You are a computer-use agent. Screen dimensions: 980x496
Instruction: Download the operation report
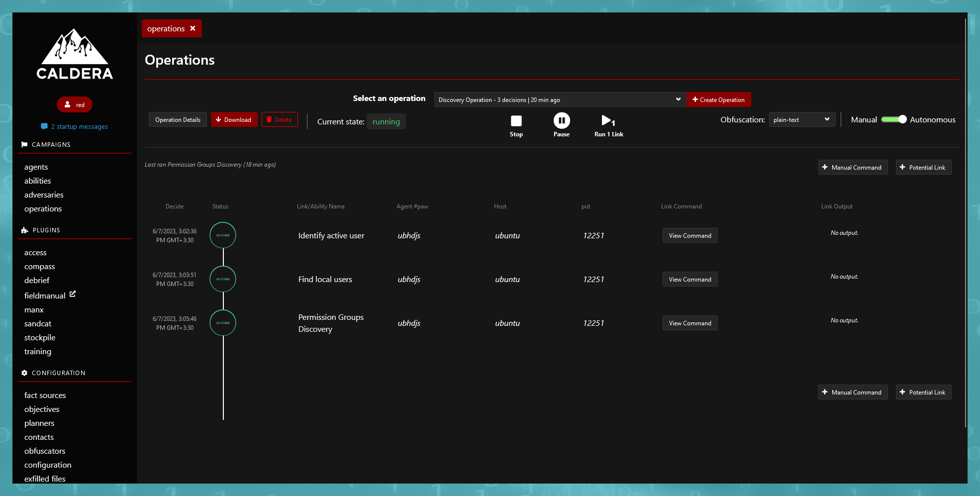click(234, 119)
